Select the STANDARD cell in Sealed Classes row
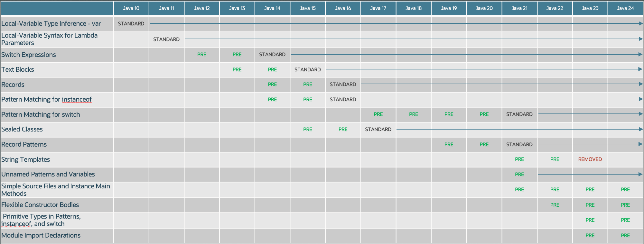 (x=378, y=130)
